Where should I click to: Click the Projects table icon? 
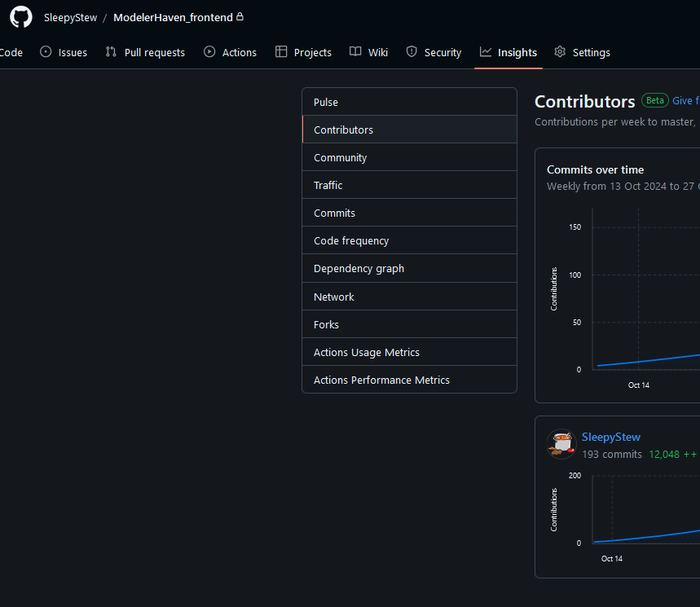(281, 52)
